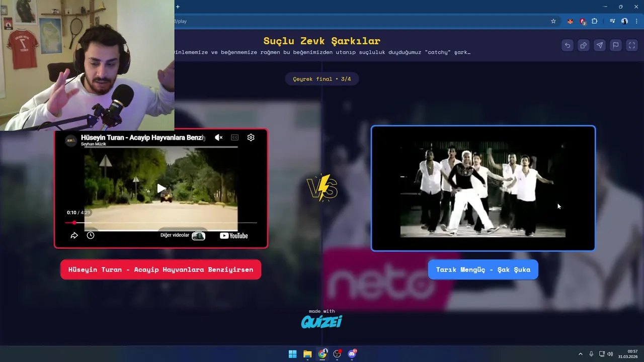Screen dimensions: 644x362
Task: Open the Chrome profile avatar
Action: pyautogui.click(x=624, y=21)
